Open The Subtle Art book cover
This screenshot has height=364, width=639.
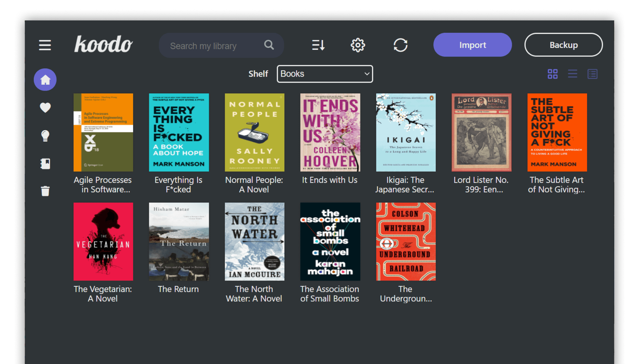click(557, 132)
